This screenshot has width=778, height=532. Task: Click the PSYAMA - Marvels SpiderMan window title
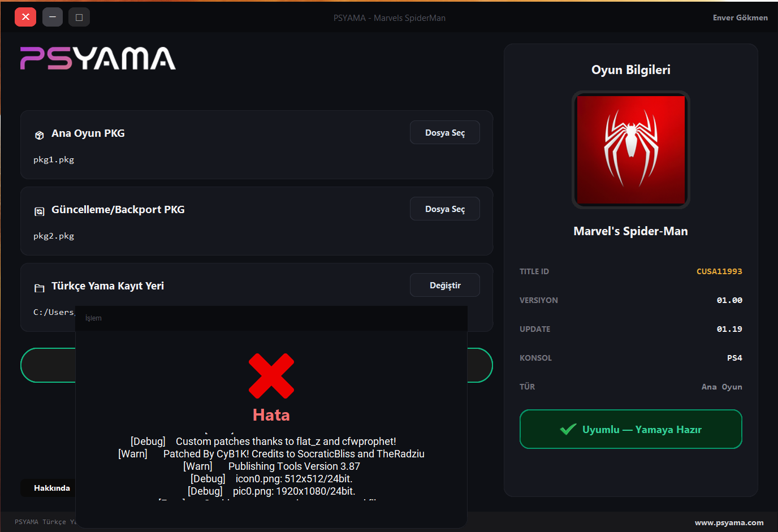point(390,18)
